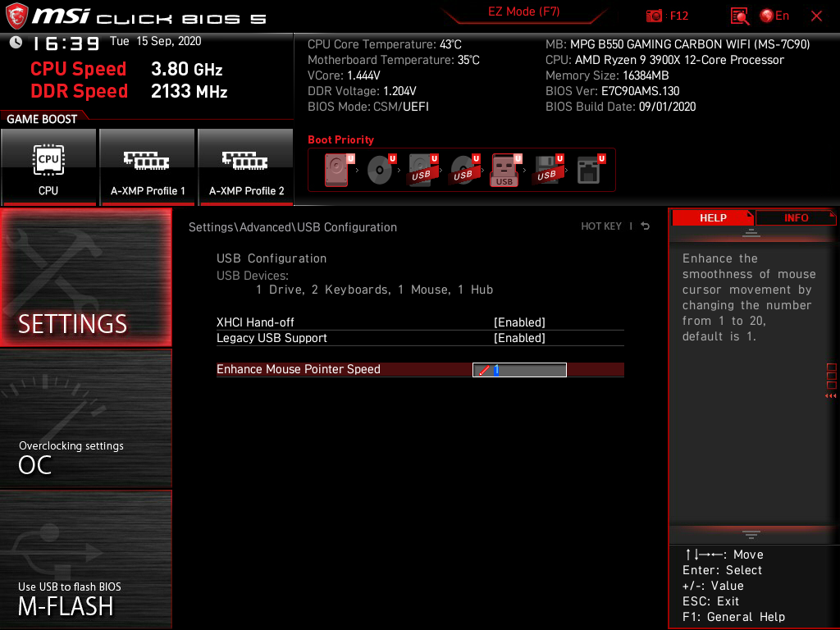Click the Boot Priority heading
The height and width of the screenshot is (630, 840).
pos(340,139)
